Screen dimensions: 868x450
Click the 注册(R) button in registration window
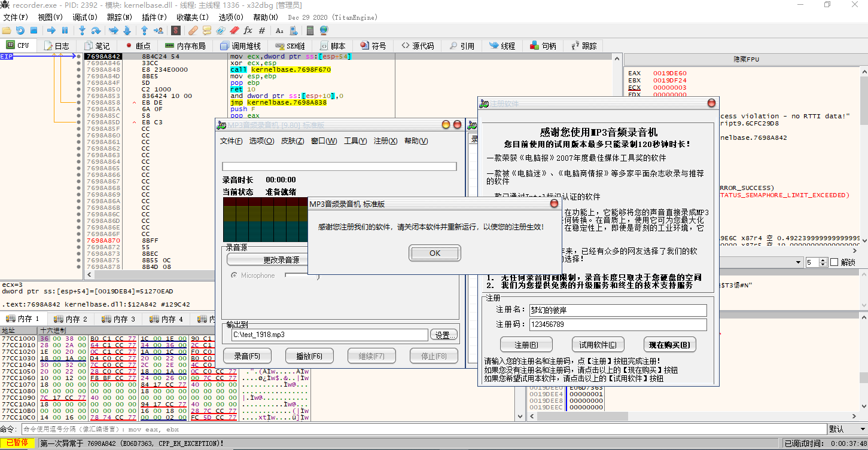click(526, 345)
